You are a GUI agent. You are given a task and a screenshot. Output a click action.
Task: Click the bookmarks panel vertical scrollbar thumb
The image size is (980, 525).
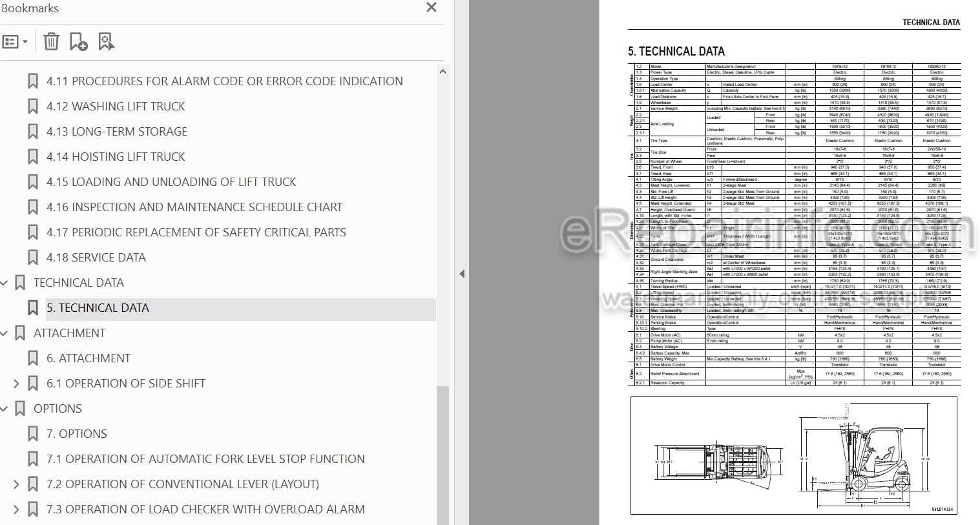[443, 455]
